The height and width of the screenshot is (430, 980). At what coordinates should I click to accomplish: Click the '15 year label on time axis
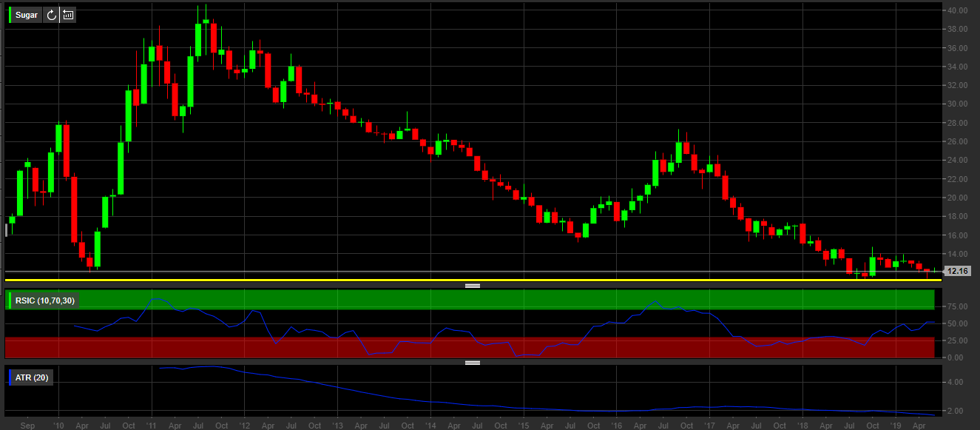coord(523,426)
